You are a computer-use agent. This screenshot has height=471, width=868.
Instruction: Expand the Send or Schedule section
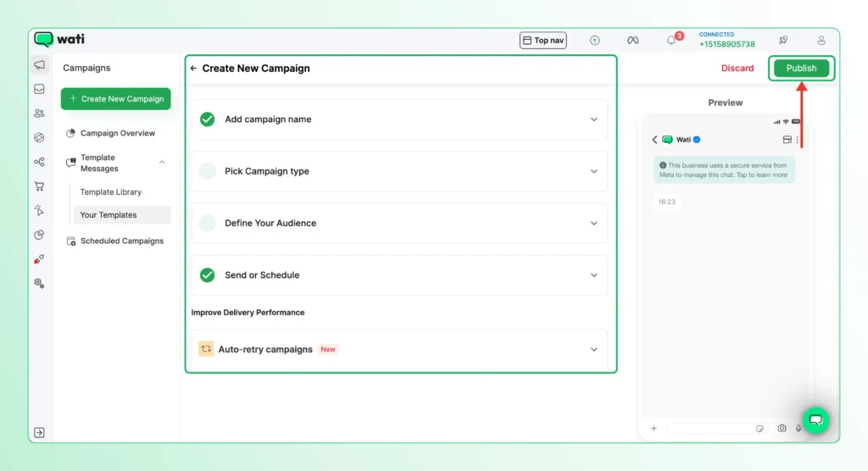pos(593,275)
